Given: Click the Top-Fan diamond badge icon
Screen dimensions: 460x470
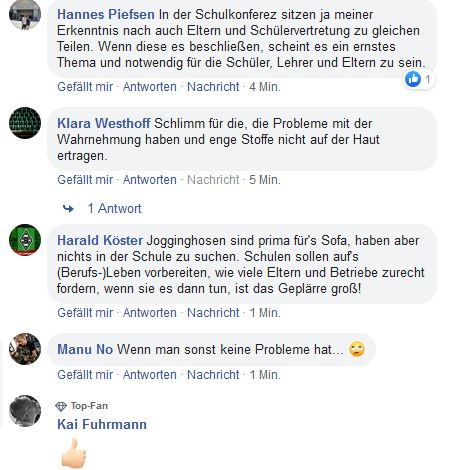Looking at the screenshot, I should (x=61, y=406).
